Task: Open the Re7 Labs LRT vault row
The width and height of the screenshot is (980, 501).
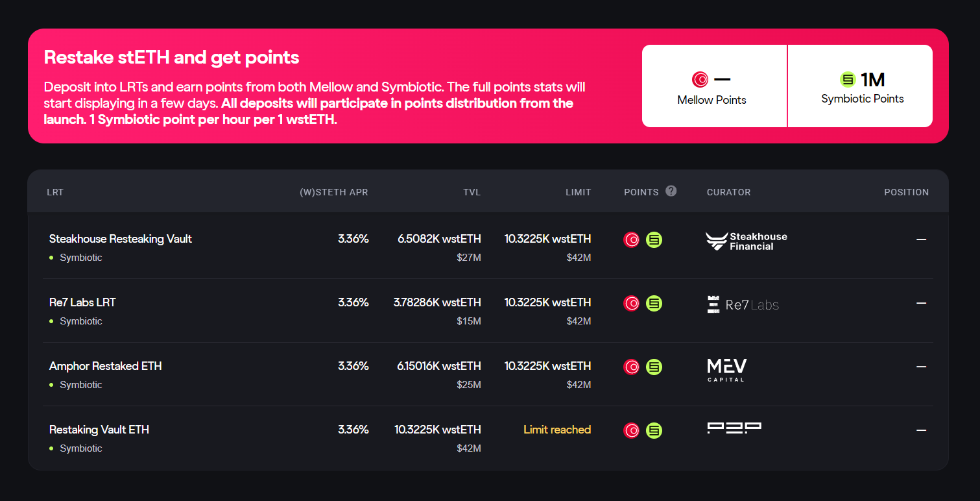Action: (x=82, y=302)
